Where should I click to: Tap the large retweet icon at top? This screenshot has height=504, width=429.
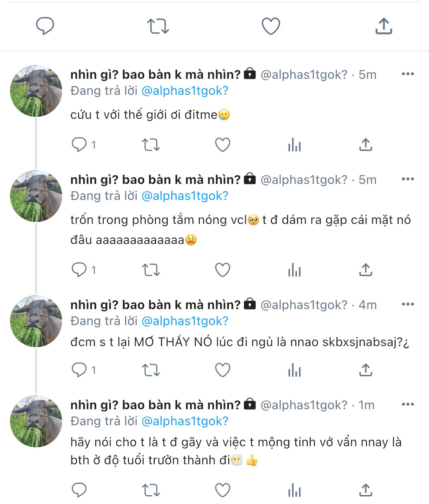pos(158,26)
